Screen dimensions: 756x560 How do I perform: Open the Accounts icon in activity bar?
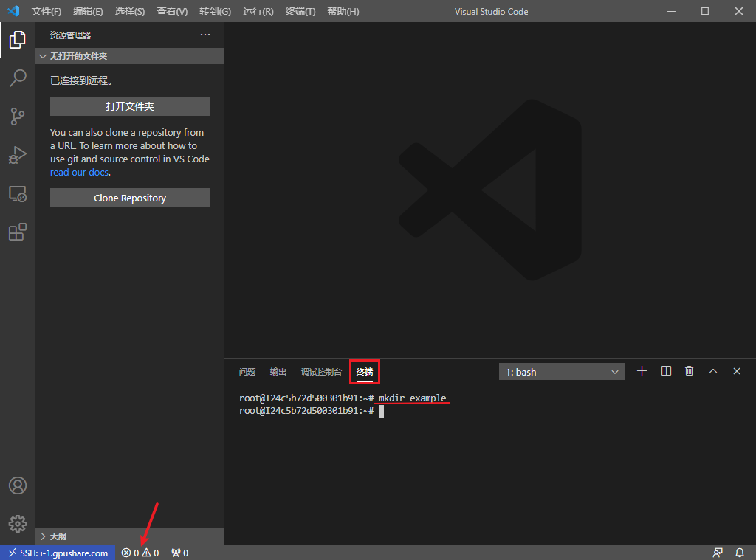(x=18, y=485)
